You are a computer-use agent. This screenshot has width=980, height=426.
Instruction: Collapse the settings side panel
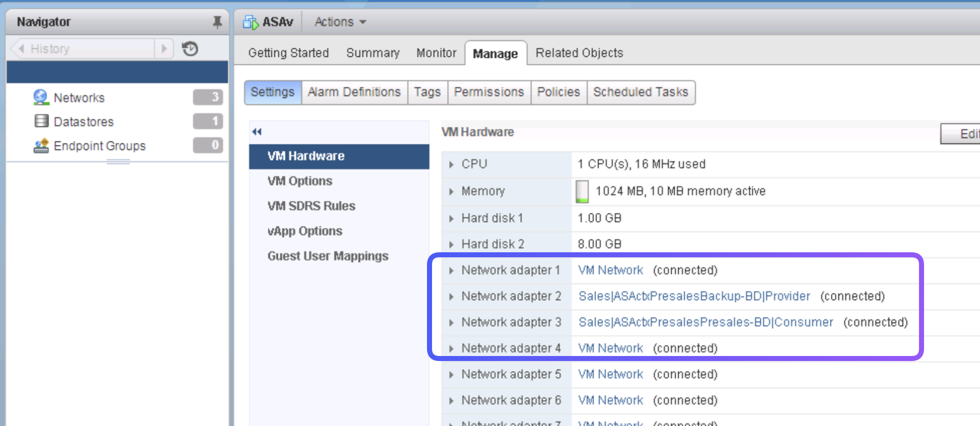(257, 132)
